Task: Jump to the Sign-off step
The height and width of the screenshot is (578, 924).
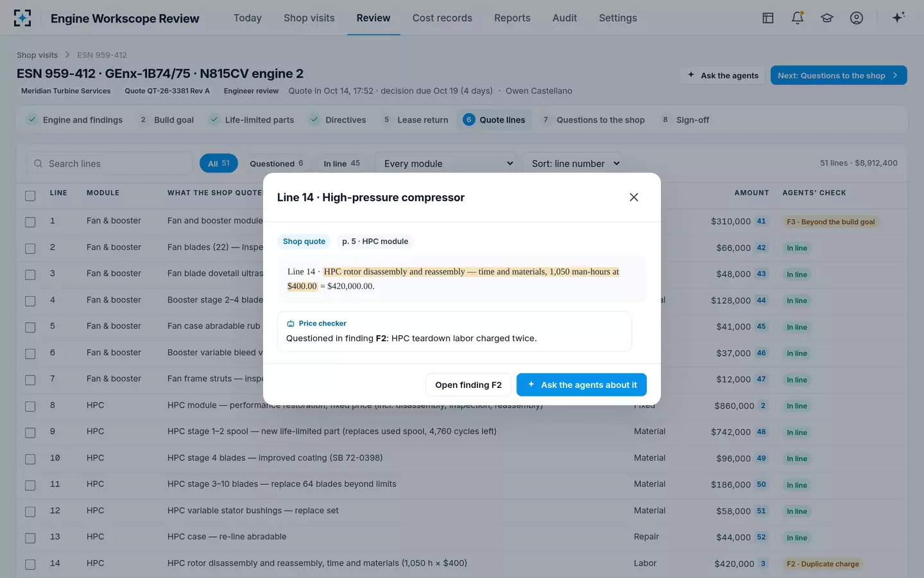Action: (685, 120)
